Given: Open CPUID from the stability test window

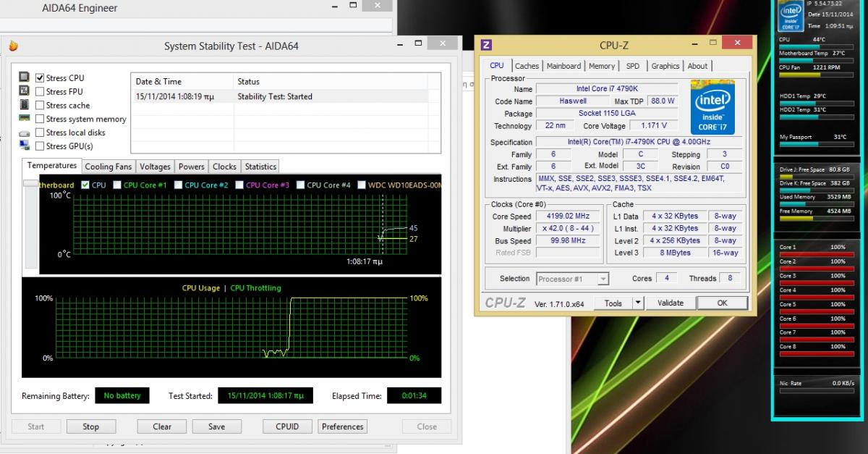Looking at the screenshot, I should 287,426.
